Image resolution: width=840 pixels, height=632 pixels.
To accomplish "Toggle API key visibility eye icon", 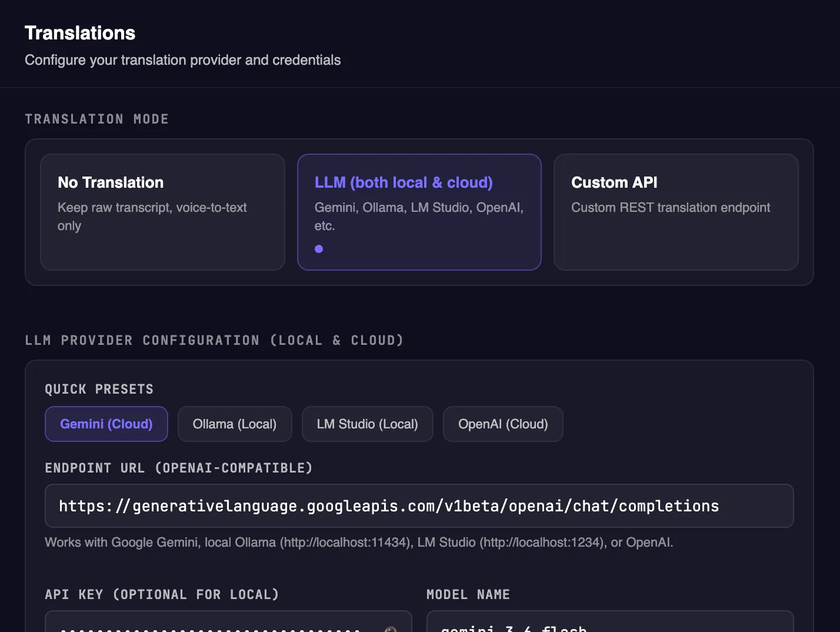I will (391, 629).
